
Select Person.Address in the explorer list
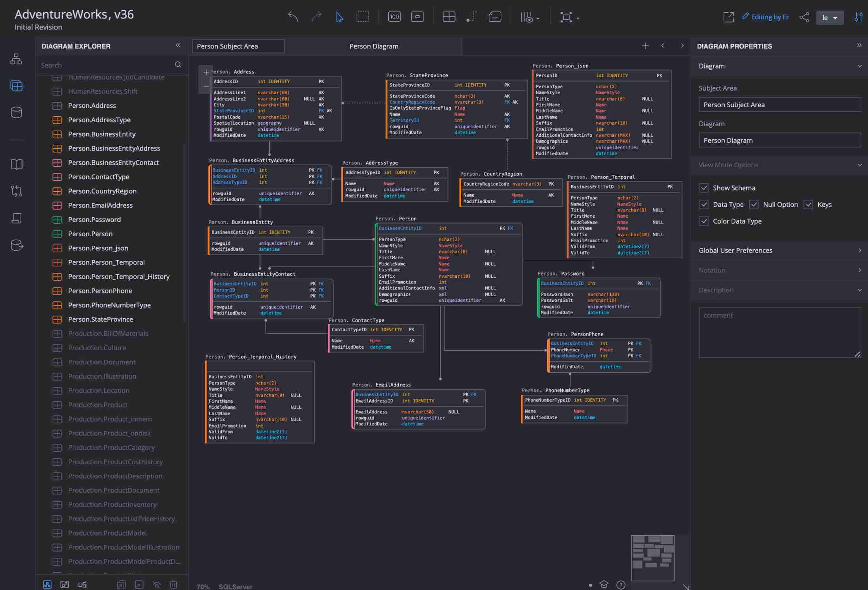(x=92, y=105)
